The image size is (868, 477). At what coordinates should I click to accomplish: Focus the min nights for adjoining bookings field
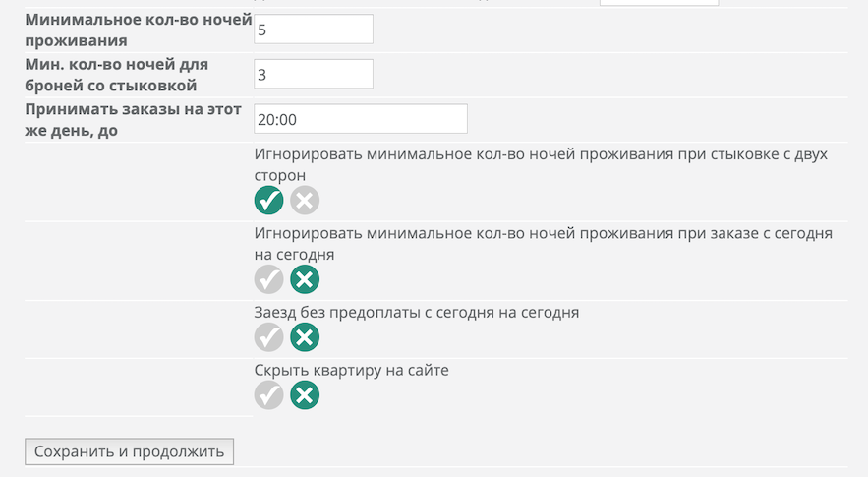[x=314, y=74]
